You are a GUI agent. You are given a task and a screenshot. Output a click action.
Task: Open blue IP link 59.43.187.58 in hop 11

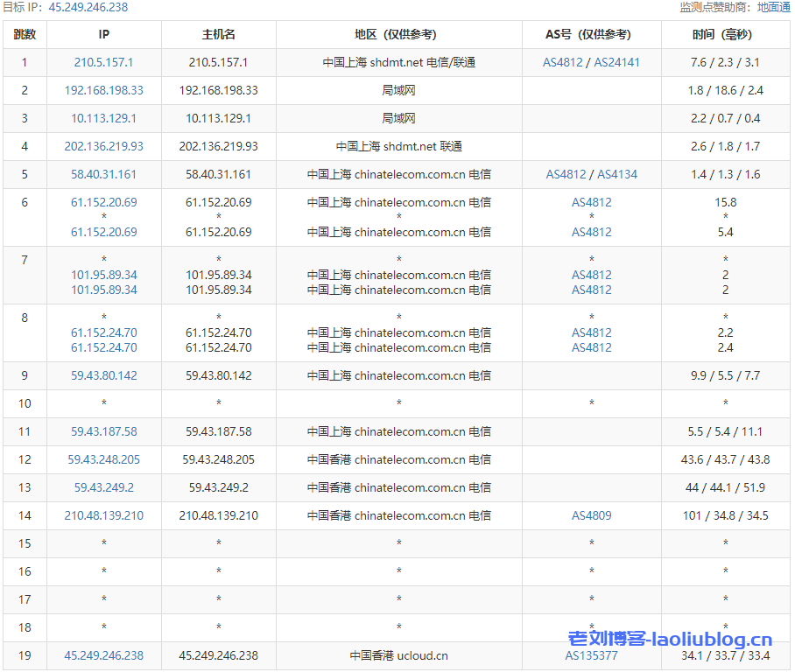pyautogui.click(x=103, y=431)
